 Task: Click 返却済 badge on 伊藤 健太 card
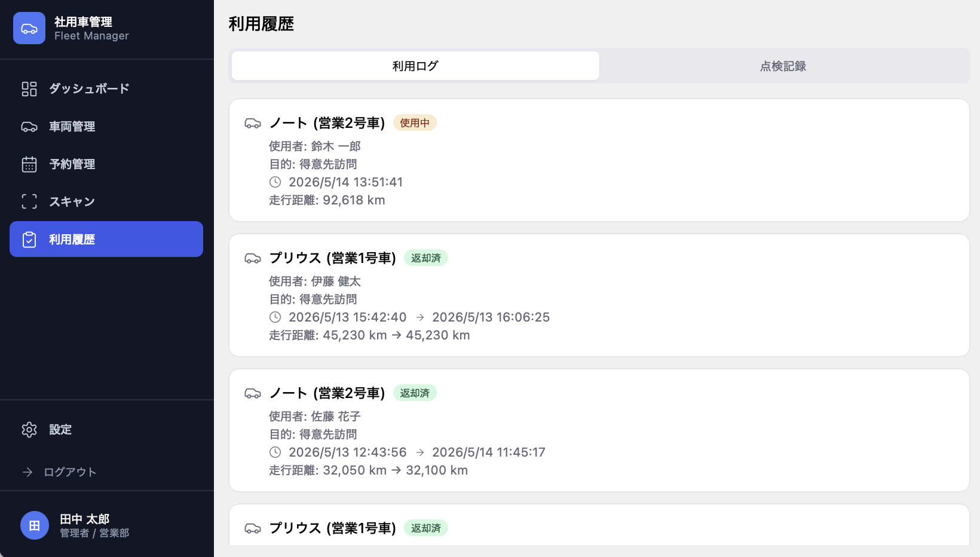pyautogui.click(x=426, y=258)
